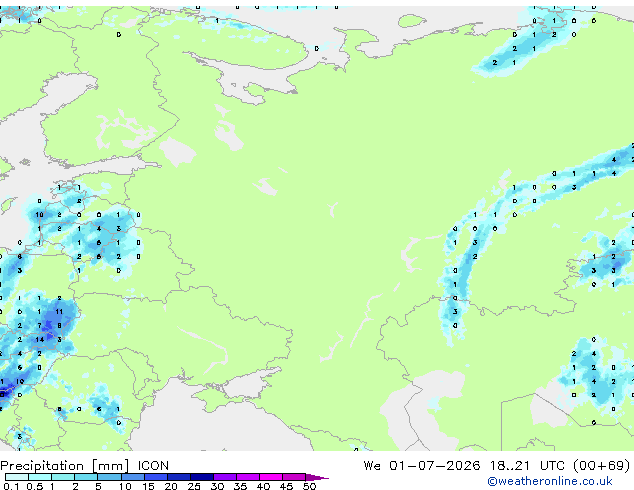The width and height of the screenshot is (634, 490).
Task: Click the '(00+69)' forecast offset text
Action: [x=601, y=466]
